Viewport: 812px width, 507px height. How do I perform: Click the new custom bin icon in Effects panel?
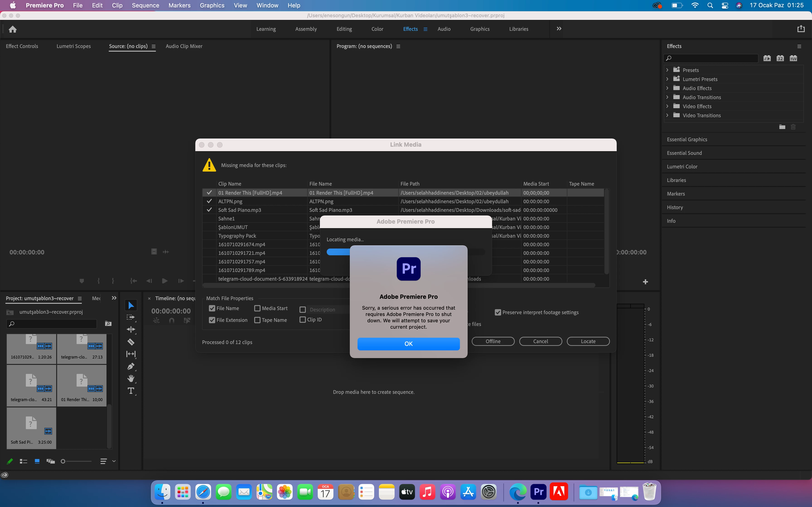coord(782,127)
